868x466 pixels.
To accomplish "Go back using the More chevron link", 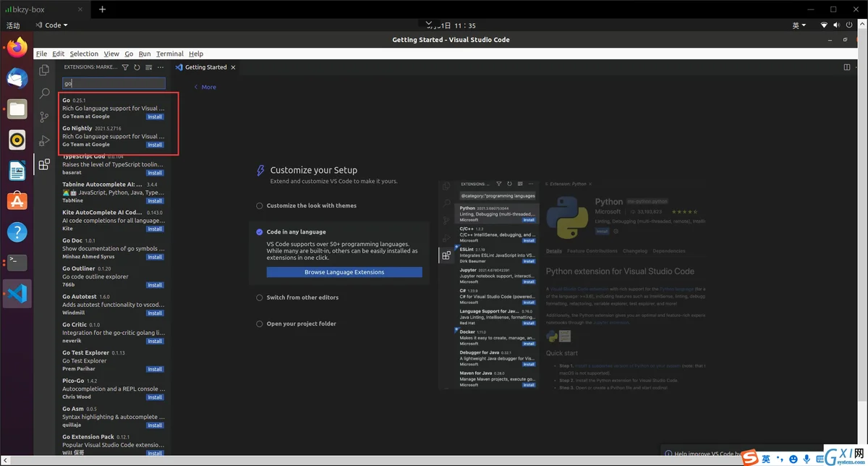I will point(205,87).
